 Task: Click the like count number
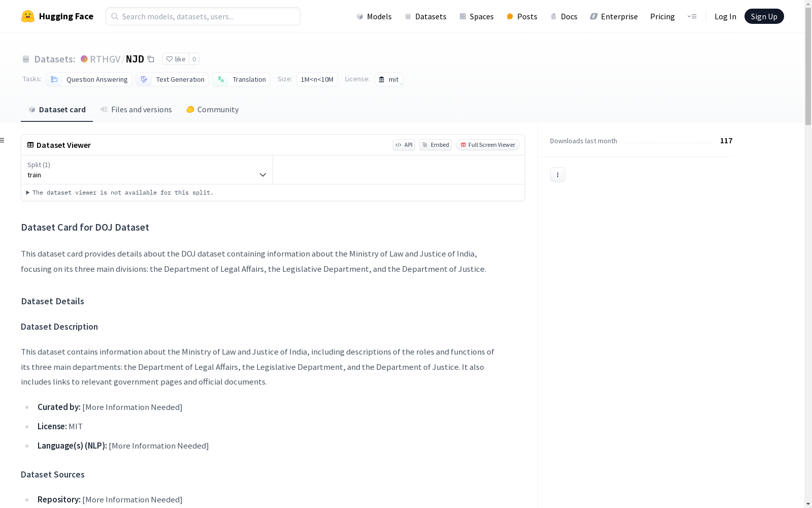coord(194,59)
